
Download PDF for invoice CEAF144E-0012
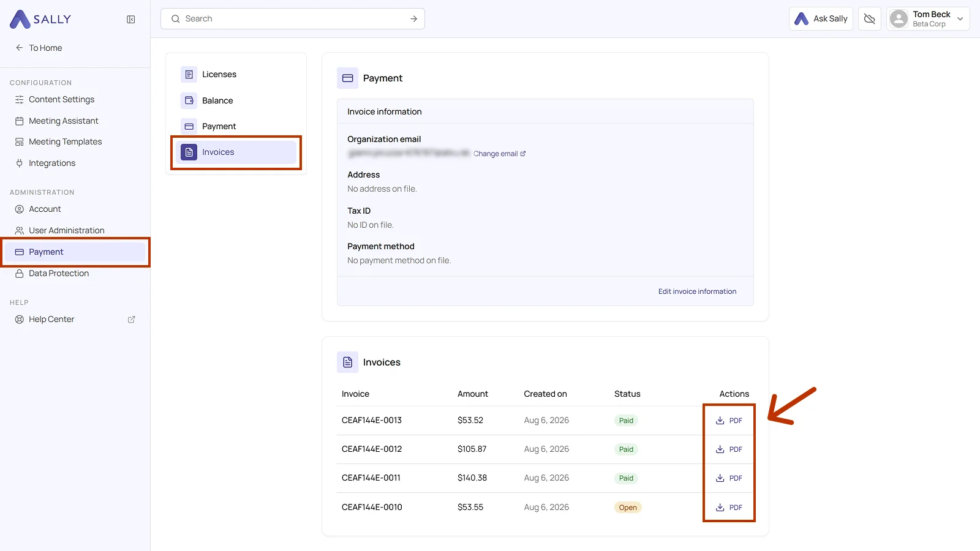pyautogui.click(x=729, y=449)
